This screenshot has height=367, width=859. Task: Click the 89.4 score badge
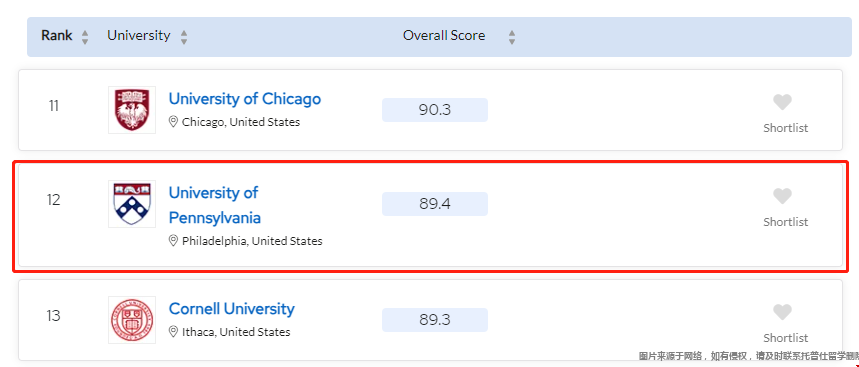tap(435, 204)
